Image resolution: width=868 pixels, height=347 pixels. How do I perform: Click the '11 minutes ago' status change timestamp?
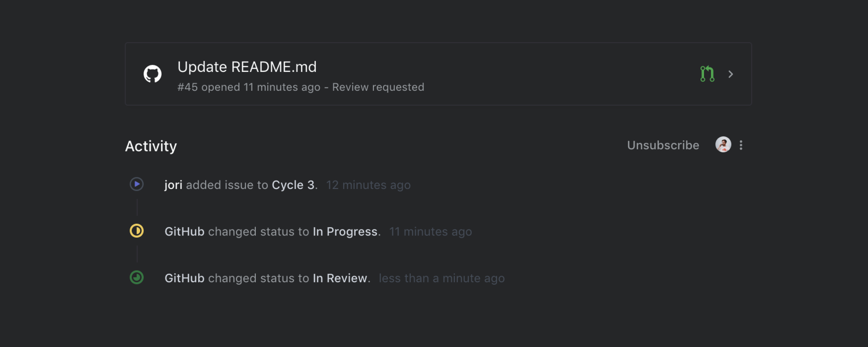[430, 232]
